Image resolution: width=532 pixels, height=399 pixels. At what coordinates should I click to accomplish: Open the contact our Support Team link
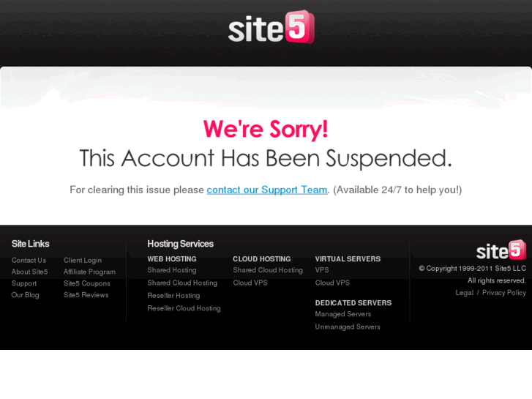267,190
